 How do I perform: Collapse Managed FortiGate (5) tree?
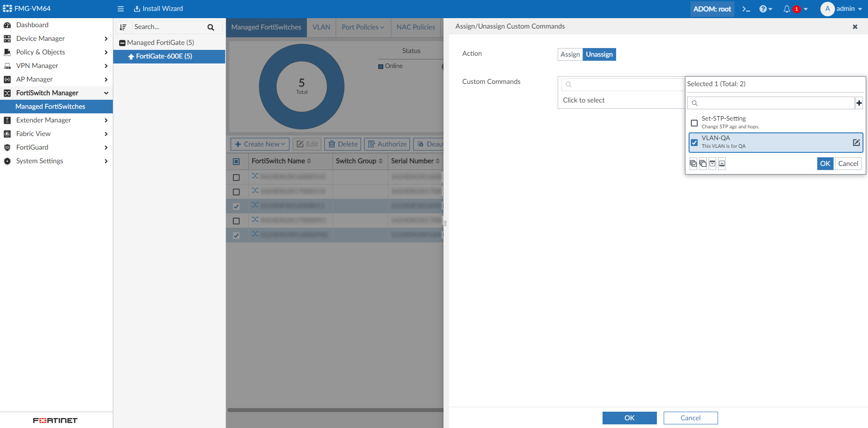[122, 43]
